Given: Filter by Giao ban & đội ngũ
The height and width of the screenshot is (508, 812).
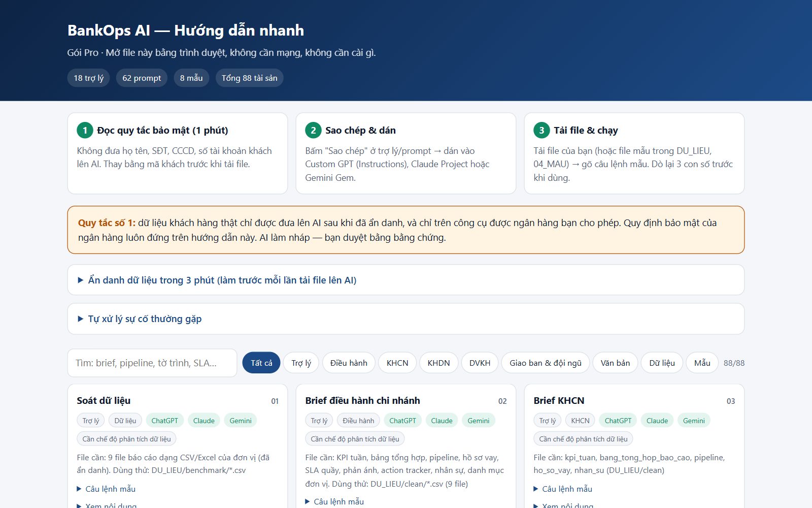Looking at the screenshot, I should click(546, 363).
